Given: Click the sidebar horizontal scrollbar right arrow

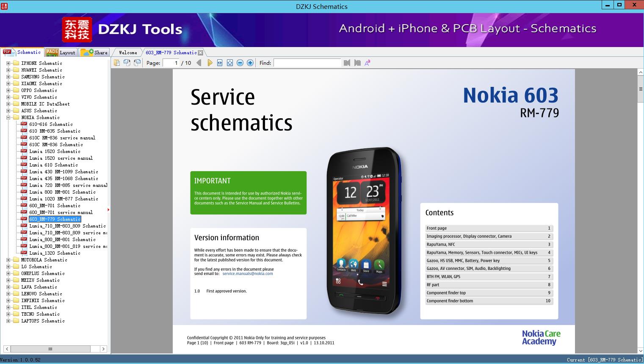Looking at the screenshot, I should tap(103, 349).
